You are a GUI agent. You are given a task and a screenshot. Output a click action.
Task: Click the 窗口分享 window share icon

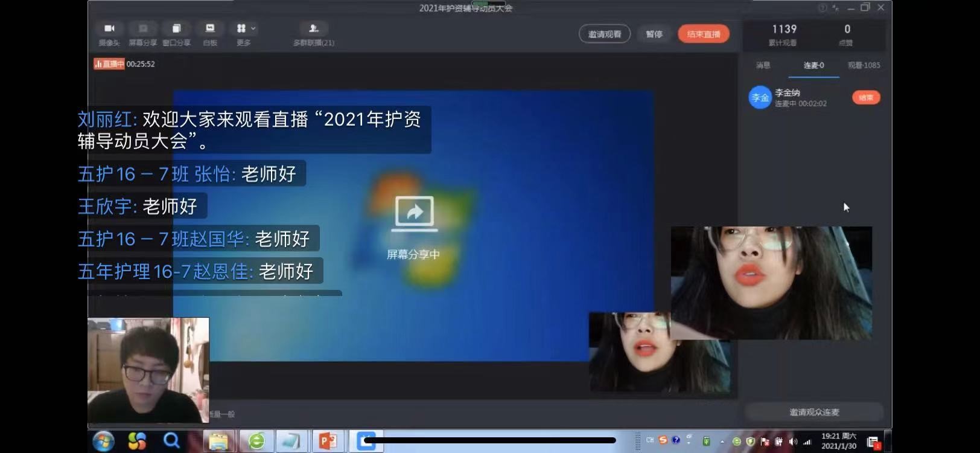click(176, 29)
